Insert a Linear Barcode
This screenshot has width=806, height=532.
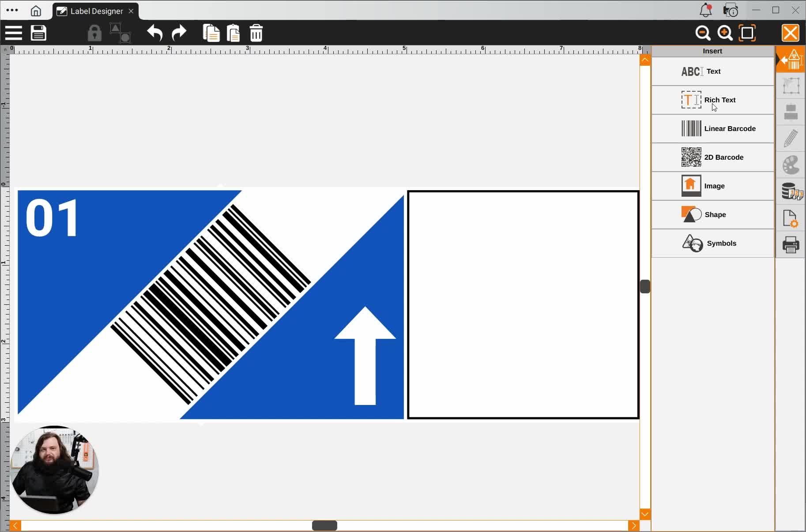coord(713,129)
